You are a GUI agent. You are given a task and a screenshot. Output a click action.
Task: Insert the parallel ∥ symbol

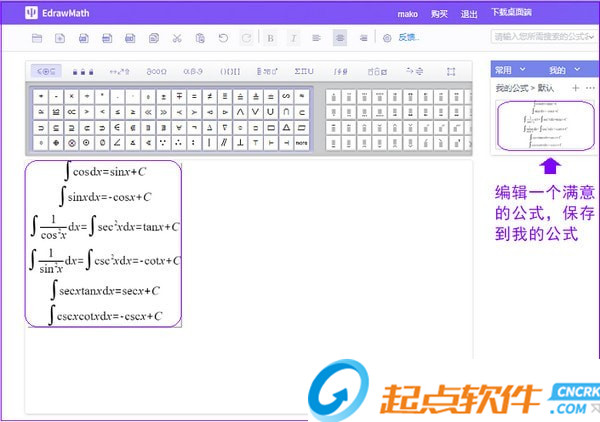click(x=225, y=143)
